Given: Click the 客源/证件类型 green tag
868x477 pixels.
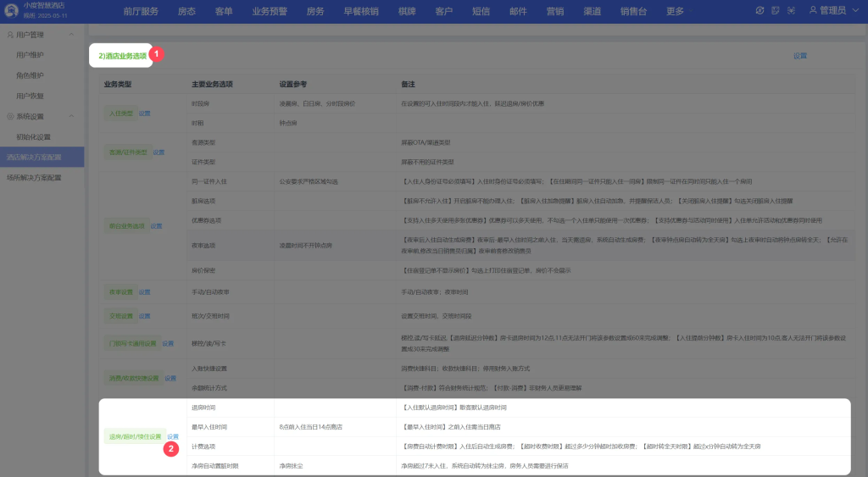Looking at the screenshot, I should click(127, 153).
